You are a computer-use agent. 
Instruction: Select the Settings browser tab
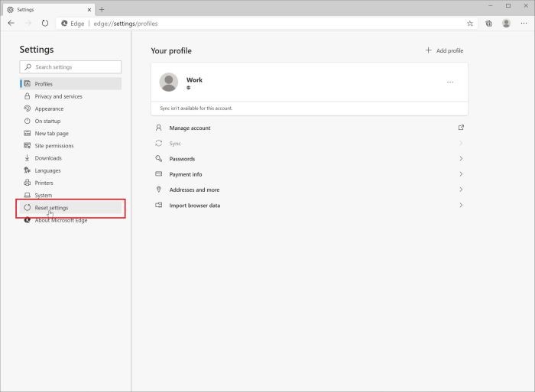pos(49,10)
